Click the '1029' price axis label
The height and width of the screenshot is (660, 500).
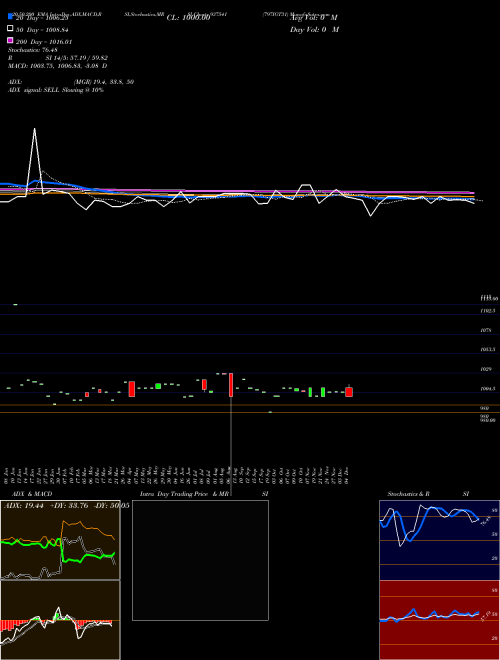pos(486,369)
